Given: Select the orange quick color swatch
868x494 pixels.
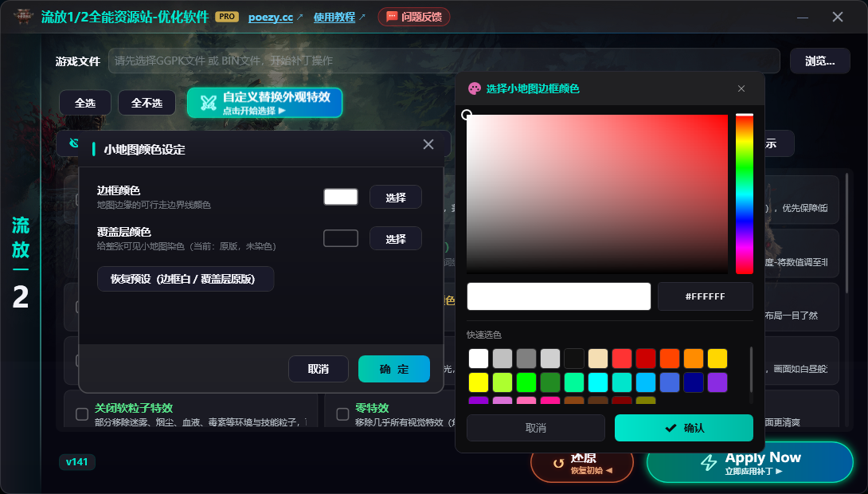Looking at the screenshot, I should [x=693, y=359].
